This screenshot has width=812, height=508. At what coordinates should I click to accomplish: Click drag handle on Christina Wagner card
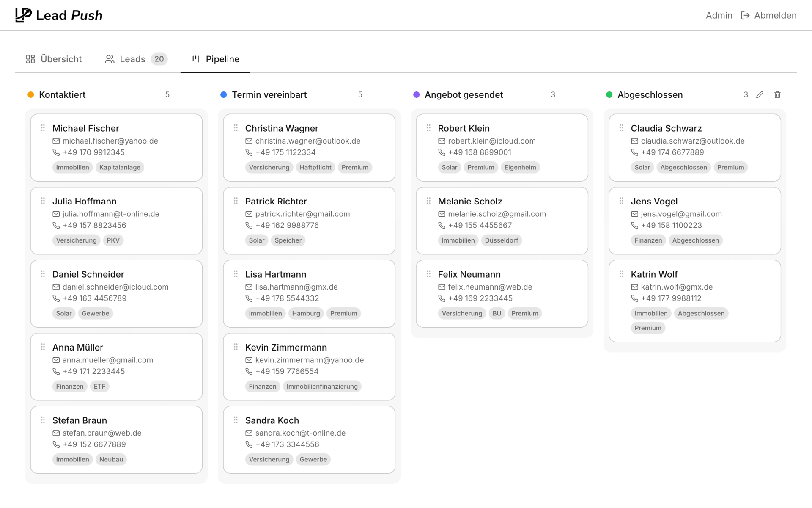(236, 127)
